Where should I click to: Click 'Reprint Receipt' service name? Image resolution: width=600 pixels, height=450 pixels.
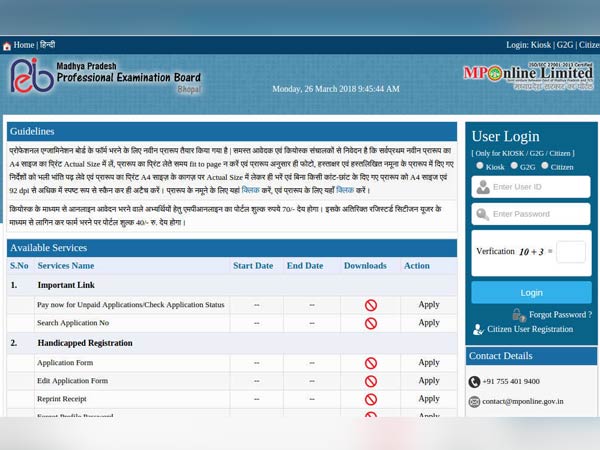pos(62,399)
